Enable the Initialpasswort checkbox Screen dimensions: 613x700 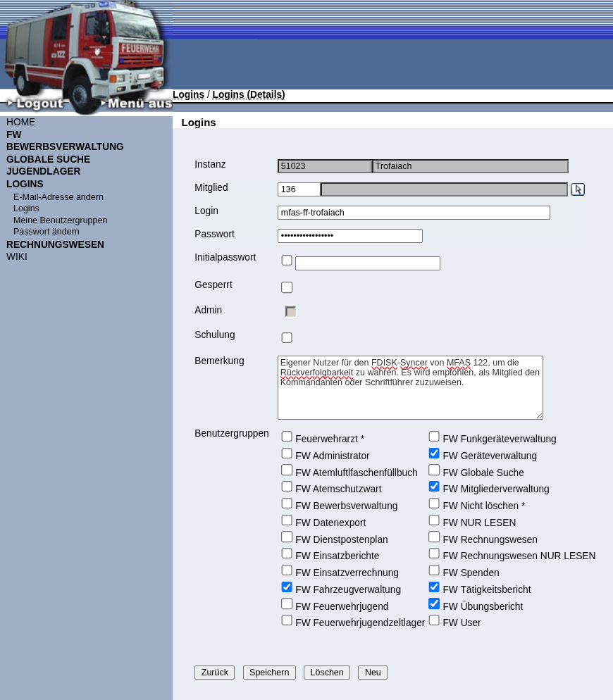click(287, 261)
